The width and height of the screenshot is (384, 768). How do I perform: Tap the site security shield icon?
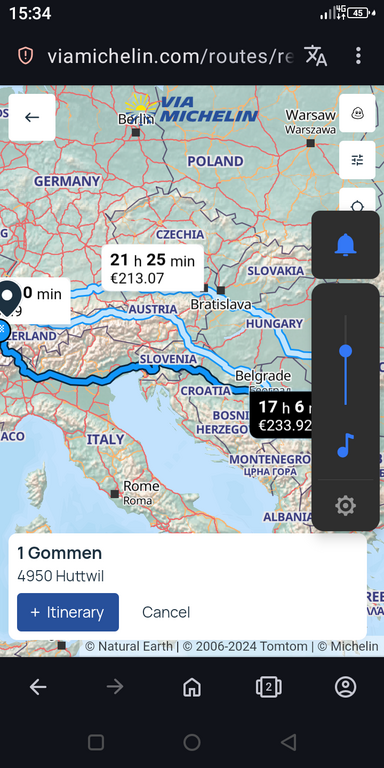tap(25, 56)
